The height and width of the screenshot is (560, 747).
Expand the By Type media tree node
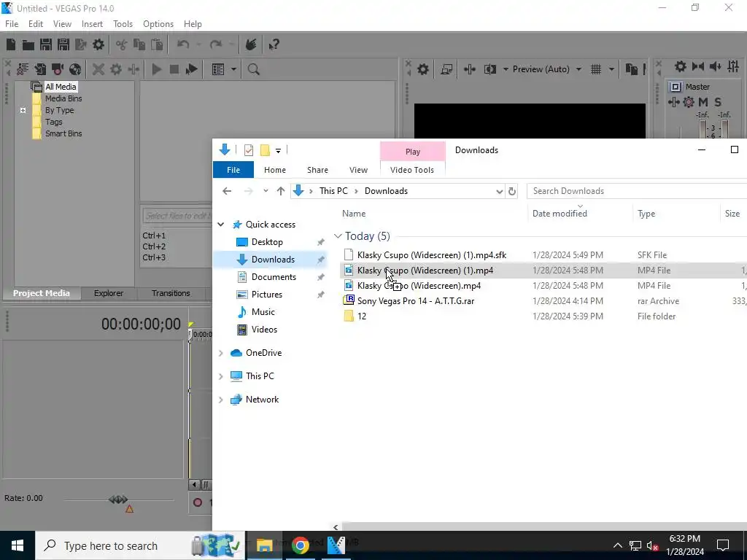tap(23, 110)
